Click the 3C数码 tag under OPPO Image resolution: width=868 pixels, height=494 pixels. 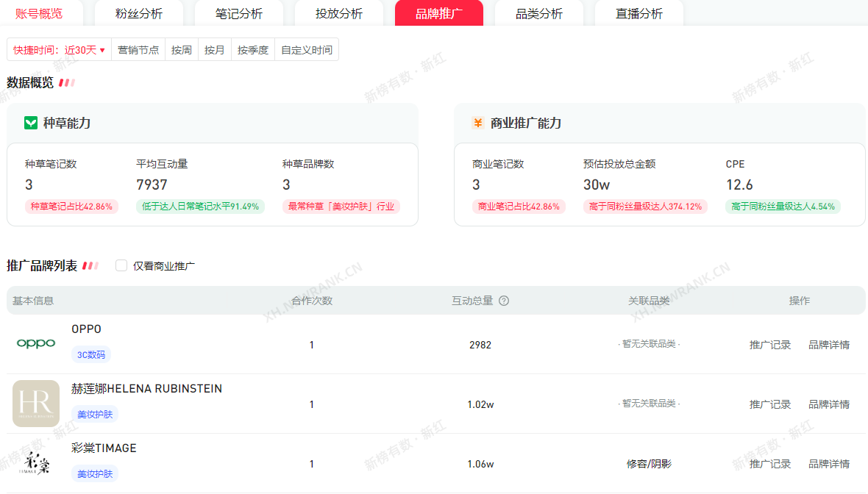(x=91, y=355)
